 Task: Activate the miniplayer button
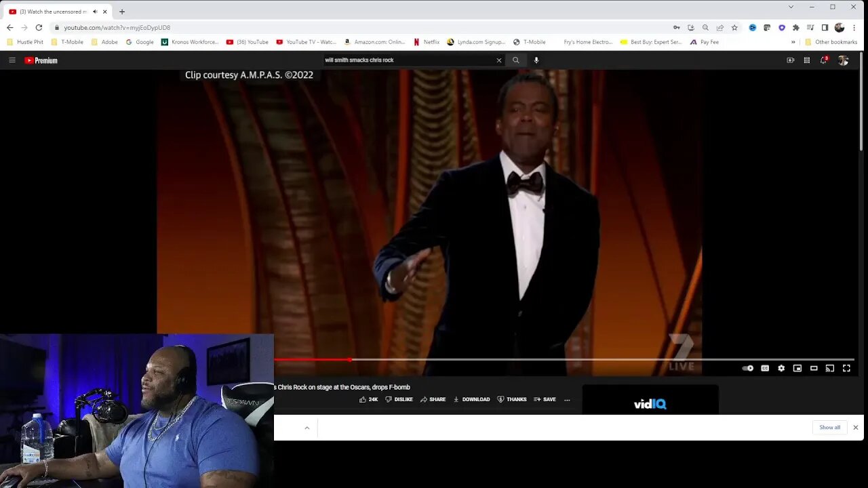tap(797, 368)
